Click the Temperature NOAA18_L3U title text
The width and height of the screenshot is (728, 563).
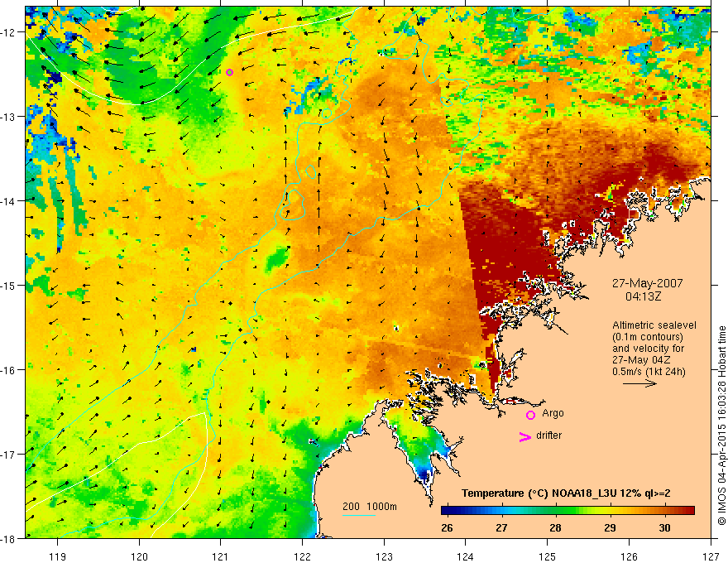(566, 493)
